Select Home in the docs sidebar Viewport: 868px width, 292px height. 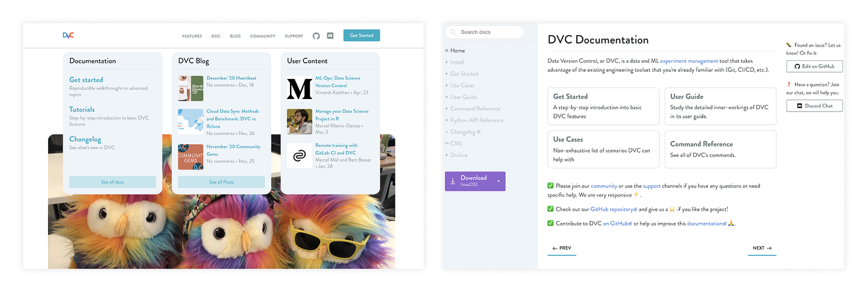tap(458, 51)
